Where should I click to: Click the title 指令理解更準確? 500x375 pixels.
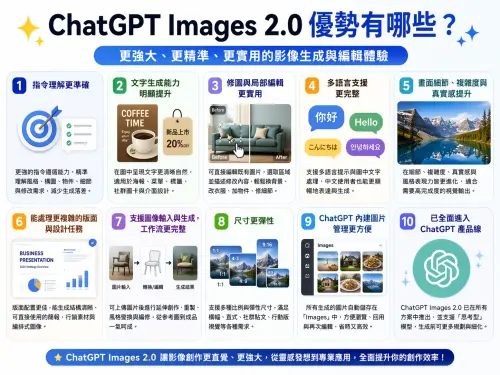pos(61,85)
